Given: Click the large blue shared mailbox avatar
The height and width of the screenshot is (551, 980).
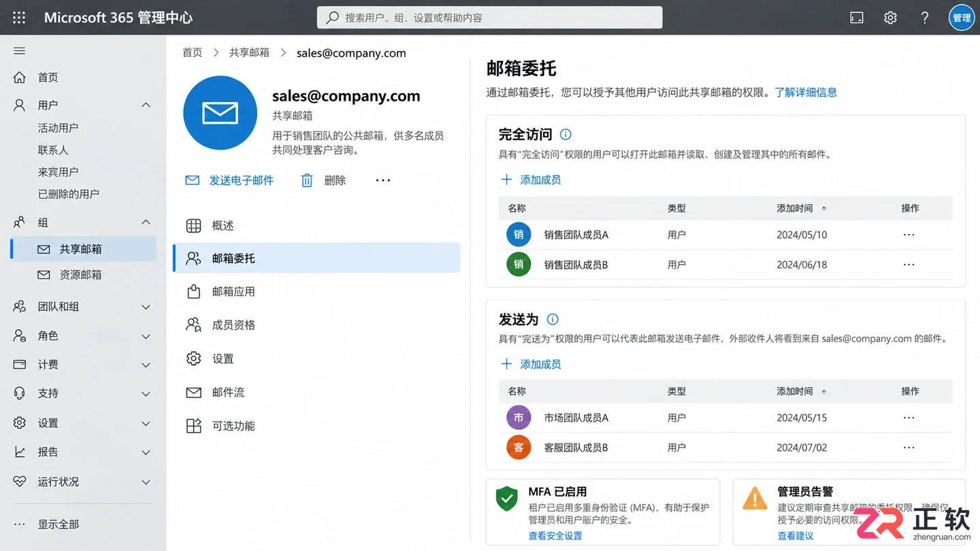Looking at the screenshot, I should tap(220, 113).
